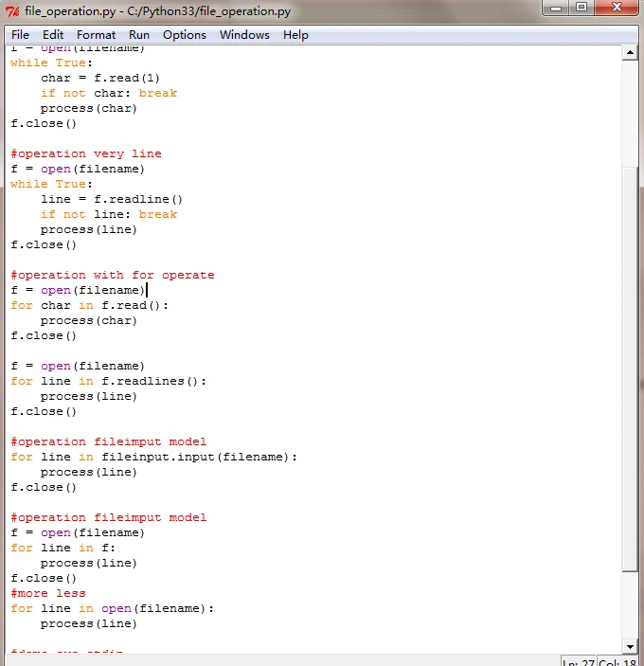Open the Run menu
This screenshot has width=644, height=666.
[139, 35]
